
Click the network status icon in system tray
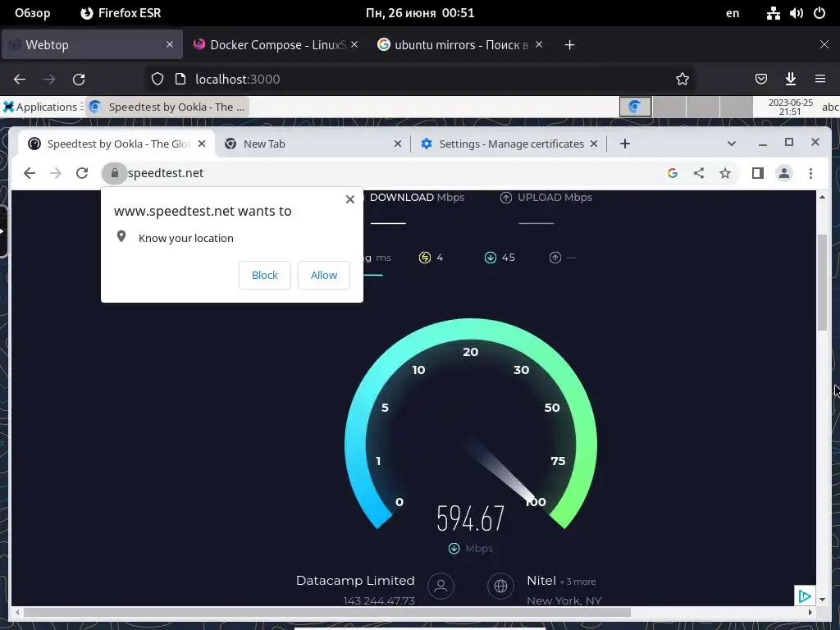point(773,13)
